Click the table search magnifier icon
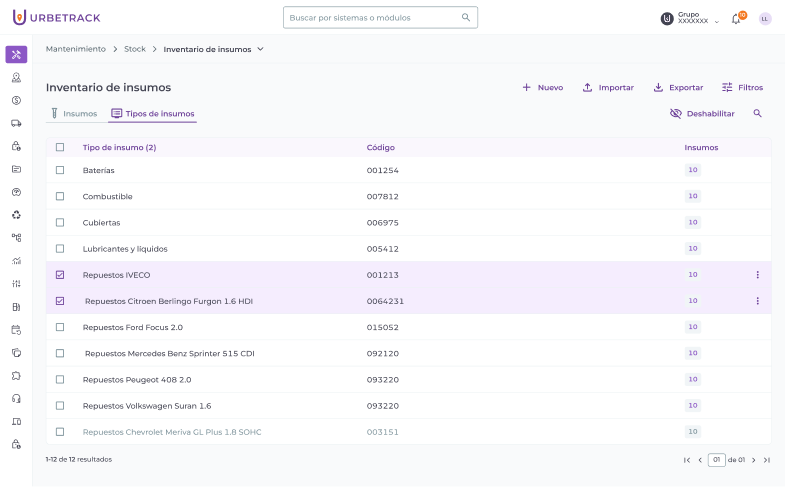 coord(757,114)
